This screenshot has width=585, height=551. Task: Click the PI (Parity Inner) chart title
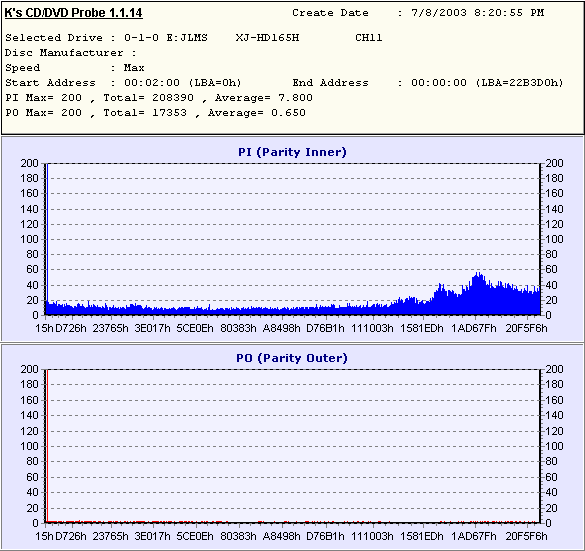pos(292,152)
